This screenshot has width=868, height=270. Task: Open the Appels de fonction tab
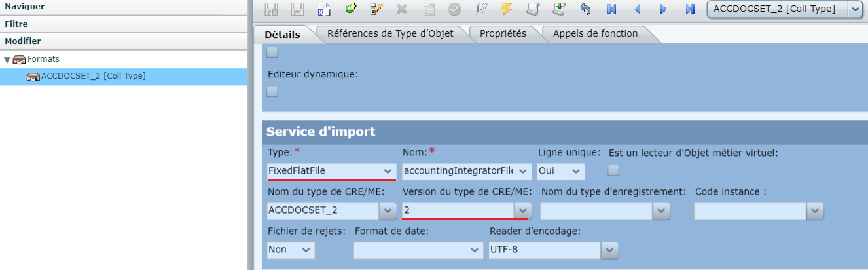click(x=594, y=33)
